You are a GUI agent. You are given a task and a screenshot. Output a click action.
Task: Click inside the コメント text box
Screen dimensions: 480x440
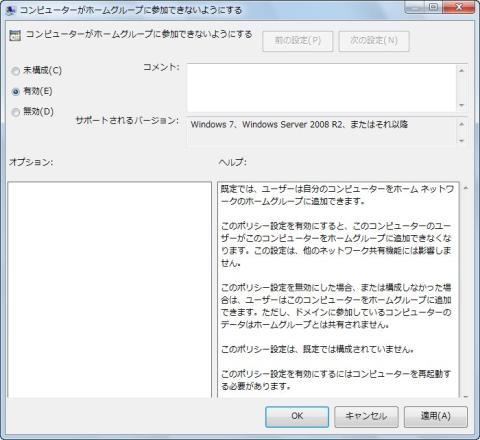(321, 88)
